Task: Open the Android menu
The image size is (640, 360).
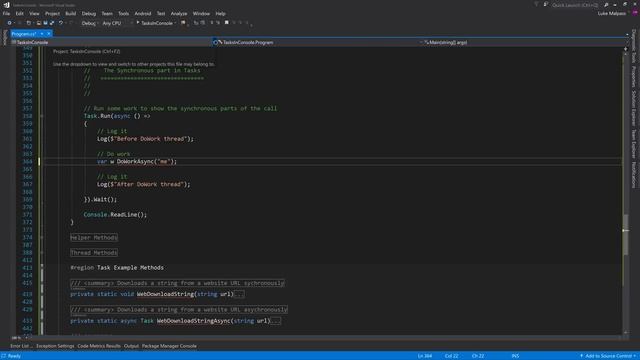Action: (x=143, y=13)
